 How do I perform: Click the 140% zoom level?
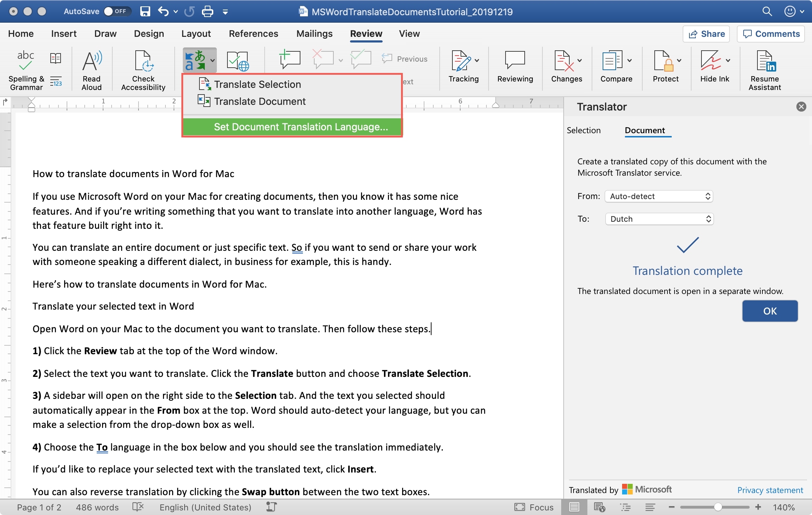[x=784, y=507]
